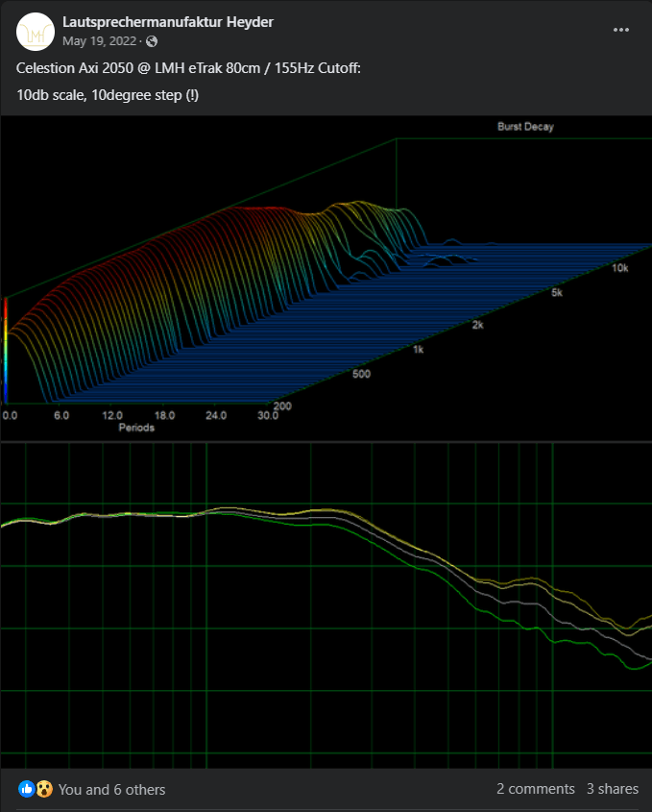View the 2 comments

point(536,789)
